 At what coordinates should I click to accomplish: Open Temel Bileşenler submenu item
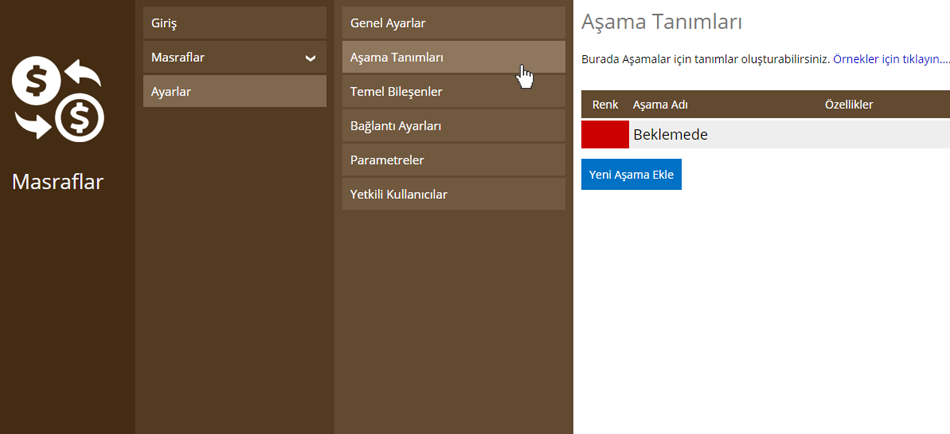point(454,92)
